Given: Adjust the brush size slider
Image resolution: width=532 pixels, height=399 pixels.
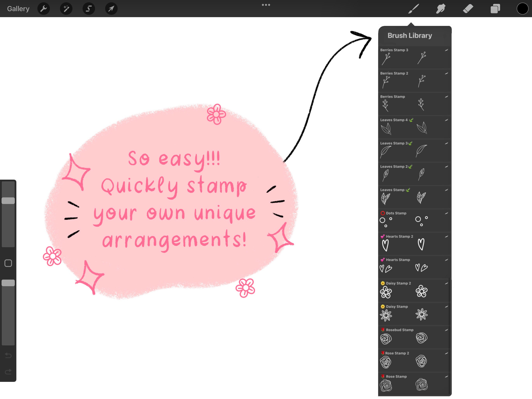Looking at the screenshot, I should (x=8, y=201).
